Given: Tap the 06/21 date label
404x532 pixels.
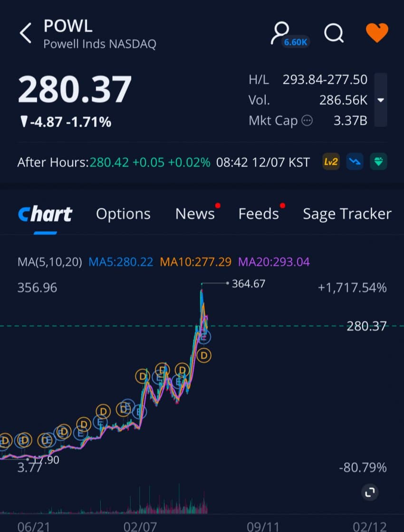Looking at the screenshot, I should pyautogui.click(x=34, y=527).
